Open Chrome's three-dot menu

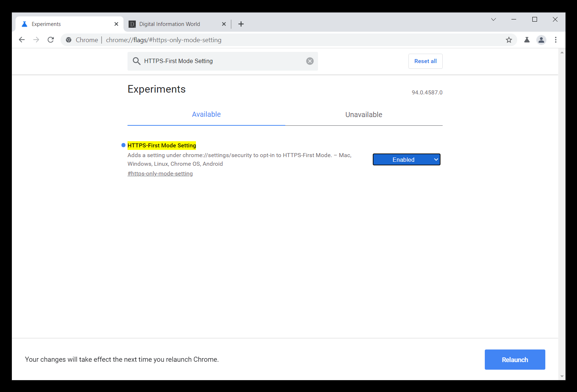click(x=556, y=40)
